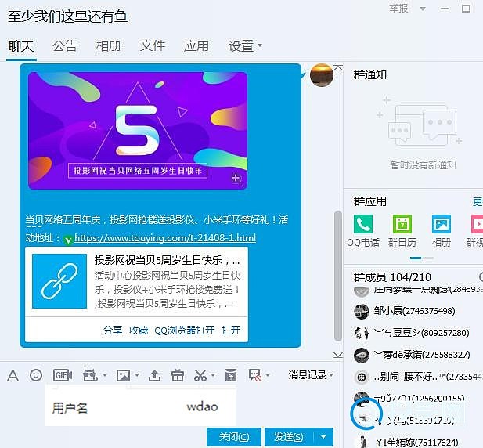Click the pet-face stickers icon in toolbar
Viewport: 483px width, 448px height.
click(x=90, y=375)
